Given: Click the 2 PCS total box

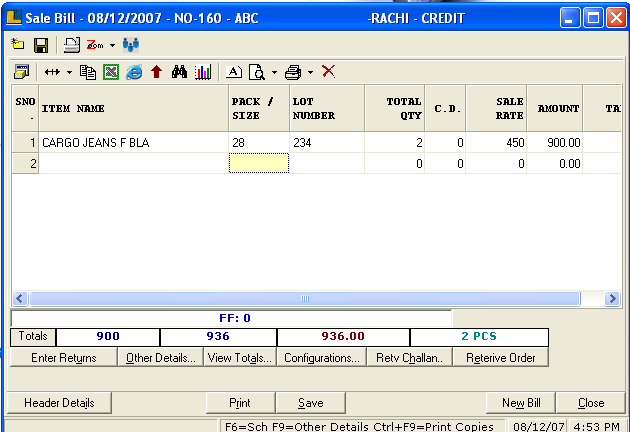Looking at the screenshot, I should (x=479, y=336).
